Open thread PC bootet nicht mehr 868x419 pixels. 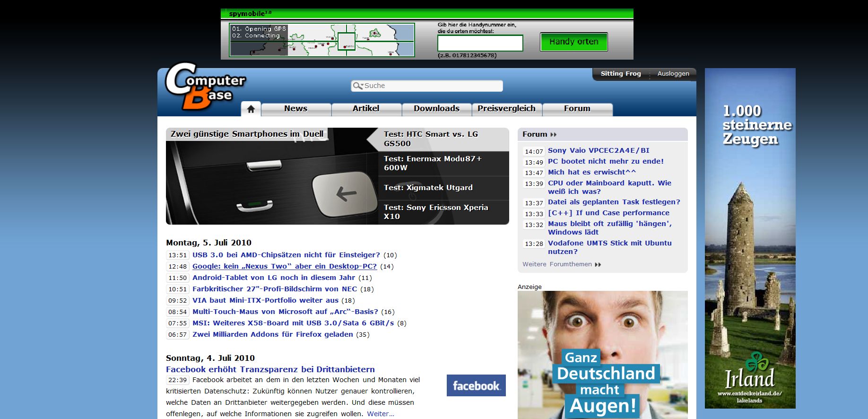pos(606,161)
